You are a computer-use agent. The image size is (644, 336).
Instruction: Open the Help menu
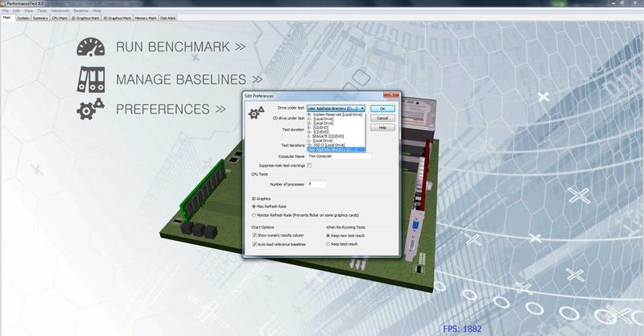(97, 10)
